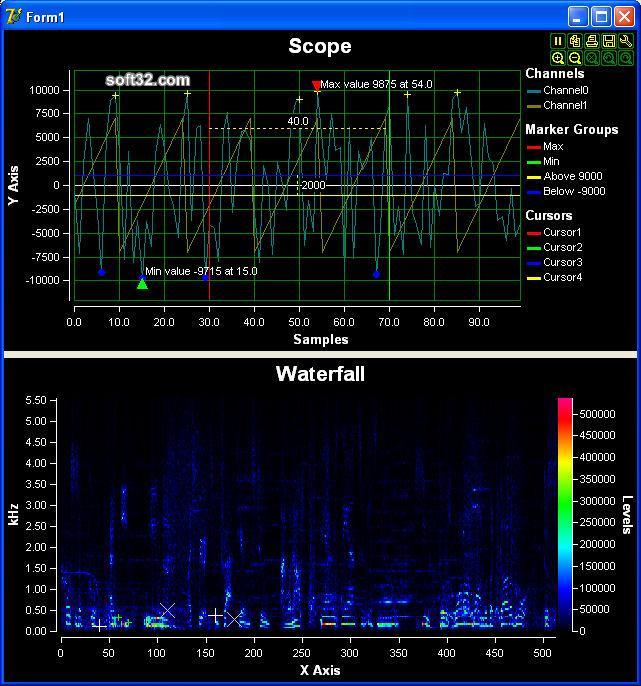Click the Cursors legend heading
The image size is (641, 686).
[549, 215]
